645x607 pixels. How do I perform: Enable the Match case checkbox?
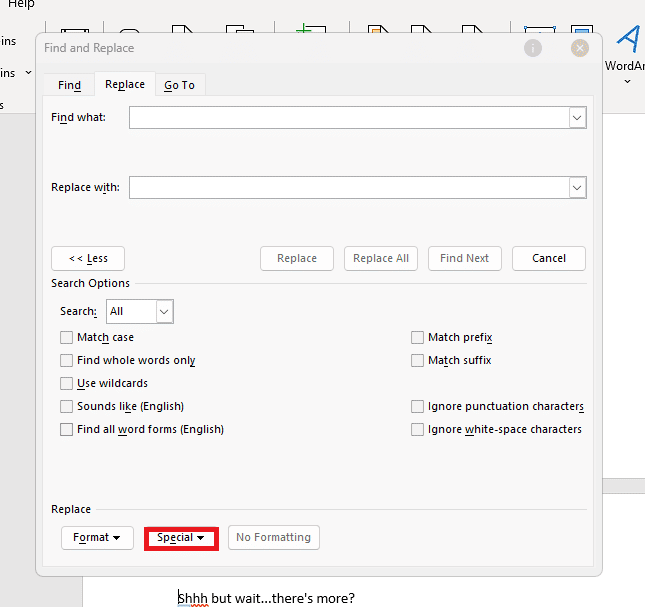(x=67, y=338)
